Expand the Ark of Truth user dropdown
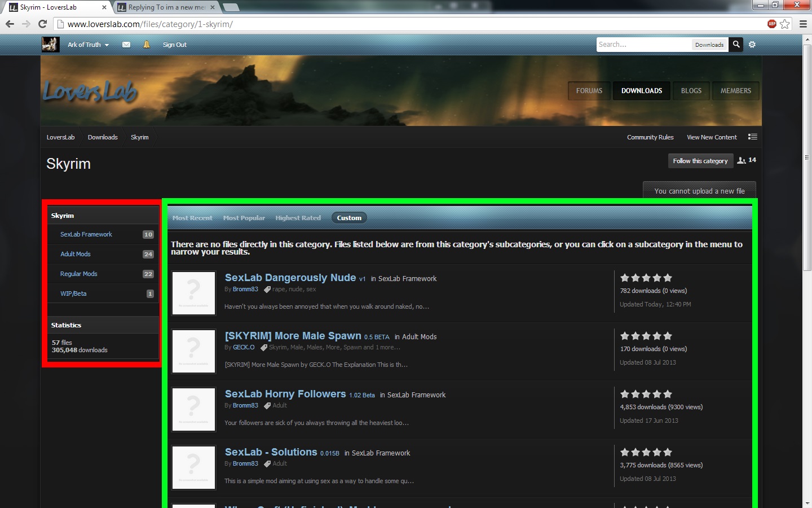 click(88, 45)
